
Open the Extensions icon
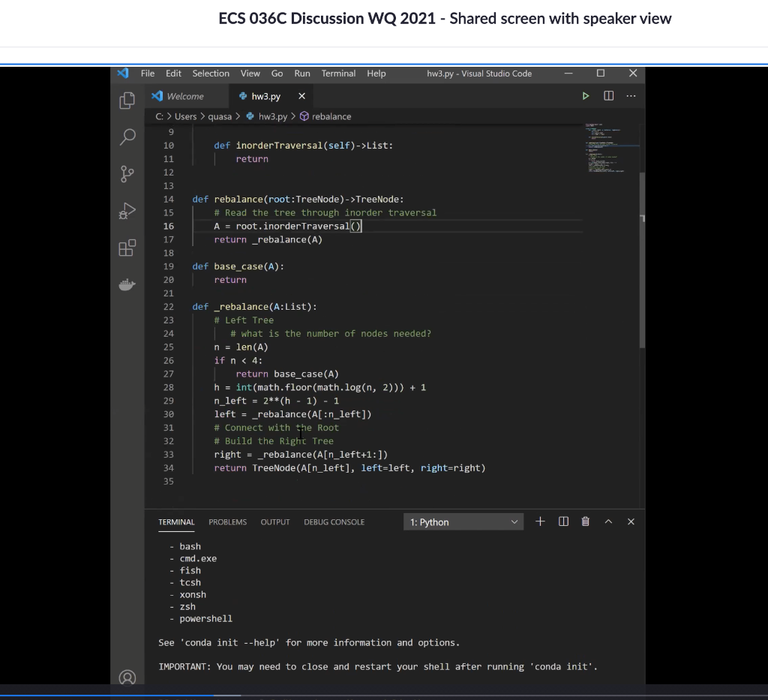pyautogui.click(x=127, y=248)
